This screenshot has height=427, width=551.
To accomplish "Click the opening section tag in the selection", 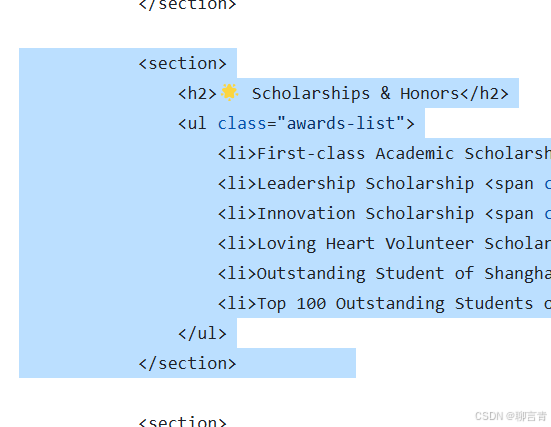I will [x=183, y=64].
